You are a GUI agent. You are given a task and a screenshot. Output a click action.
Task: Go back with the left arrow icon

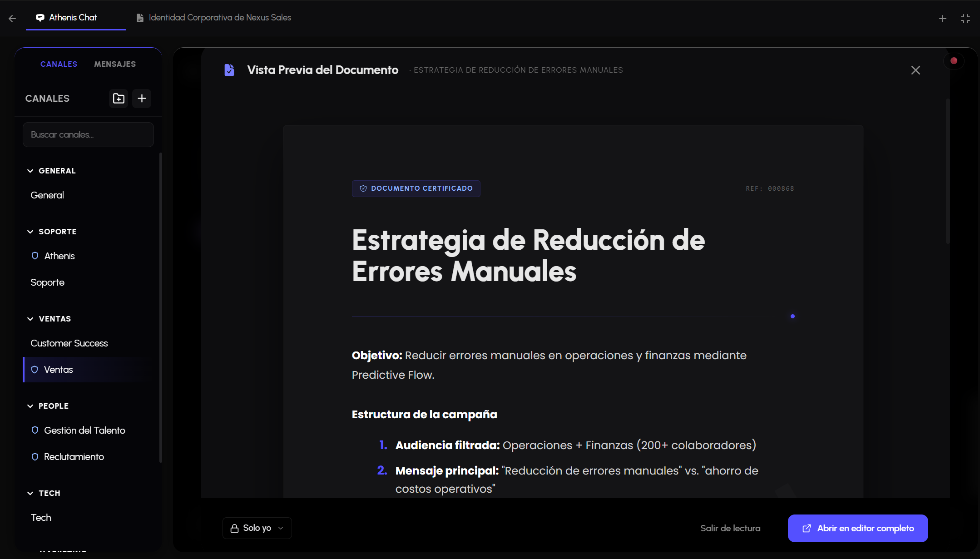[12, 19]
